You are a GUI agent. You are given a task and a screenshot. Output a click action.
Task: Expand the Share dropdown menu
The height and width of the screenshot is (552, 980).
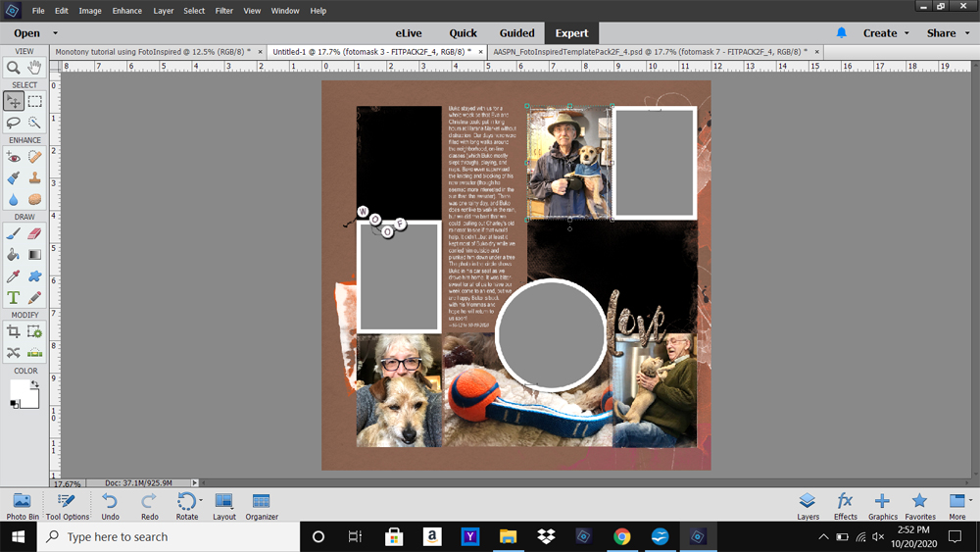pyautogui.click(x=948, y=33)
